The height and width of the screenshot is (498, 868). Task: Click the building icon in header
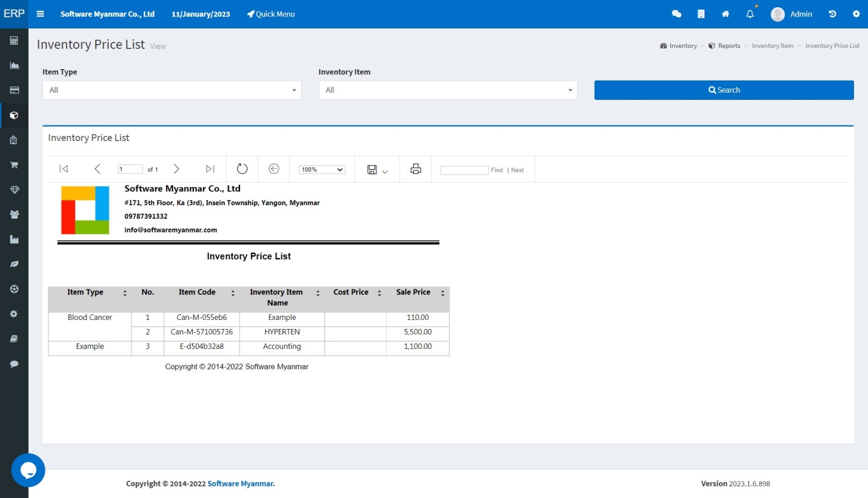(701, 14)
